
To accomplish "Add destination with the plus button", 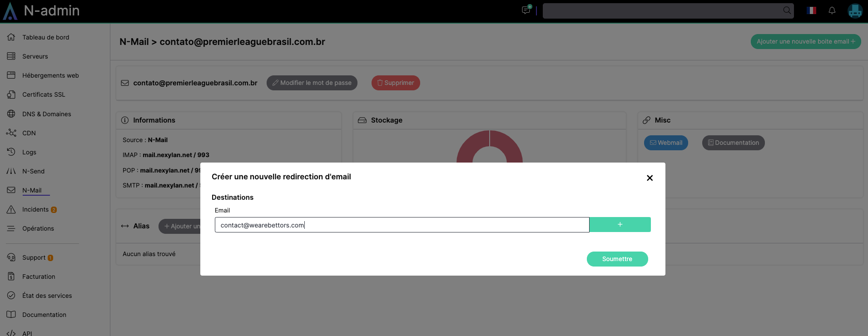I will click(620, 225).
